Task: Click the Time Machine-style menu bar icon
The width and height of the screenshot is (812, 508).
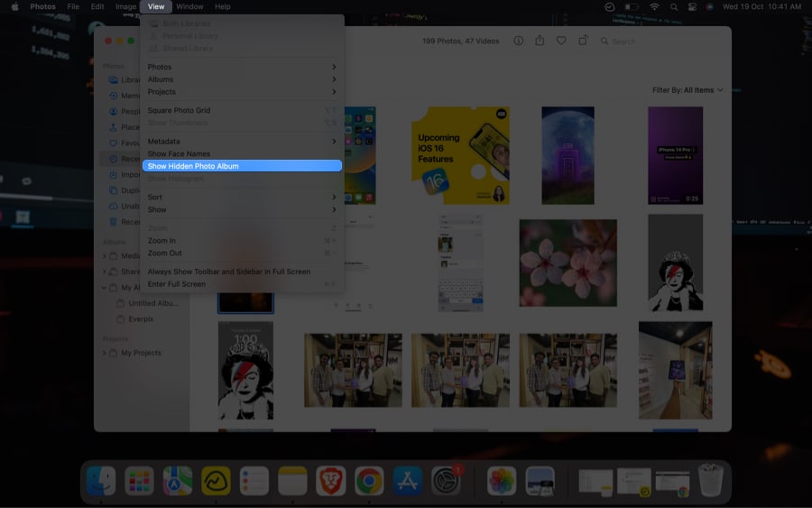Action: [x=610, y=6]
